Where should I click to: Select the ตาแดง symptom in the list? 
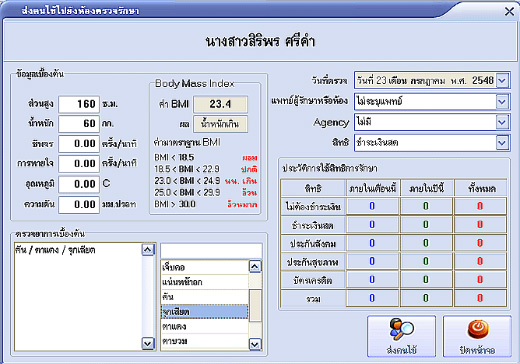click(204, 326)
